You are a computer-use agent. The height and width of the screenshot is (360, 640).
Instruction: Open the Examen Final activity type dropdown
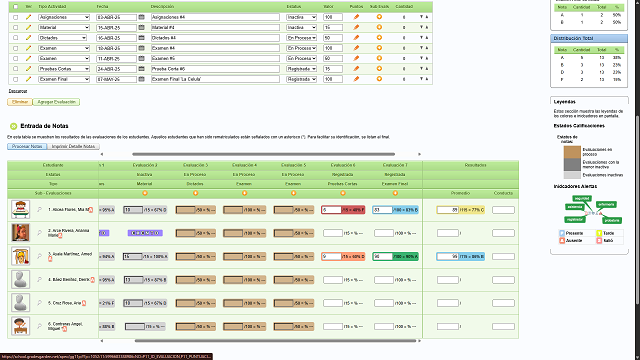click(64, 79)
